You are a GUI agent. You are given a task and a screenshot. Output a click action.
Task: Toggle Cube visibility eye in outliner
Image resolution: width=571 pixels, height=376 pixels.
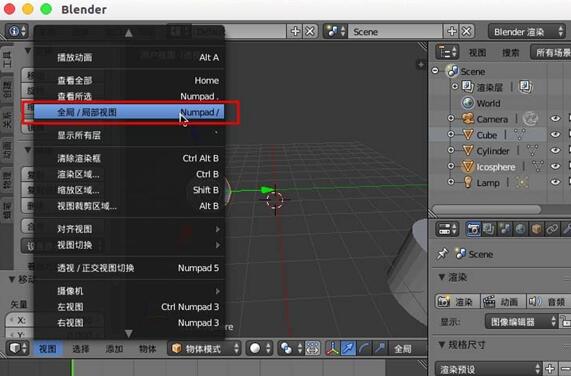555,135
